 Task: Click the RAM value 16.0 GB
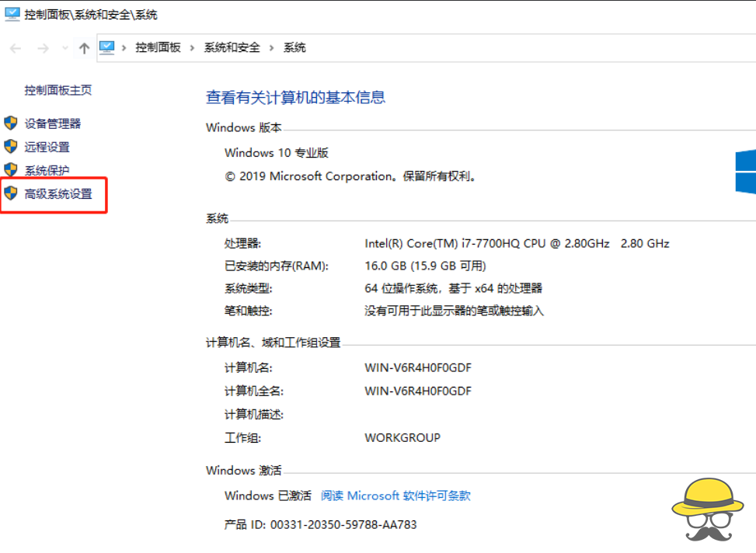[425, 266]
